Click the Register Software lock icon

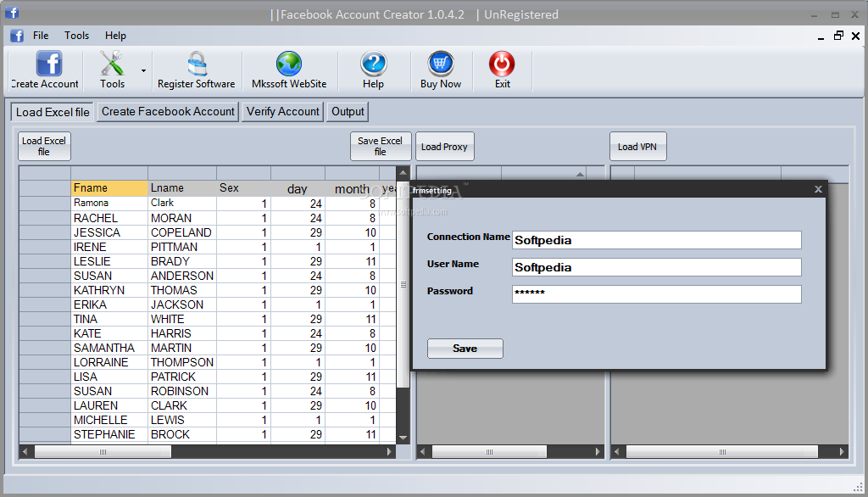197,63
